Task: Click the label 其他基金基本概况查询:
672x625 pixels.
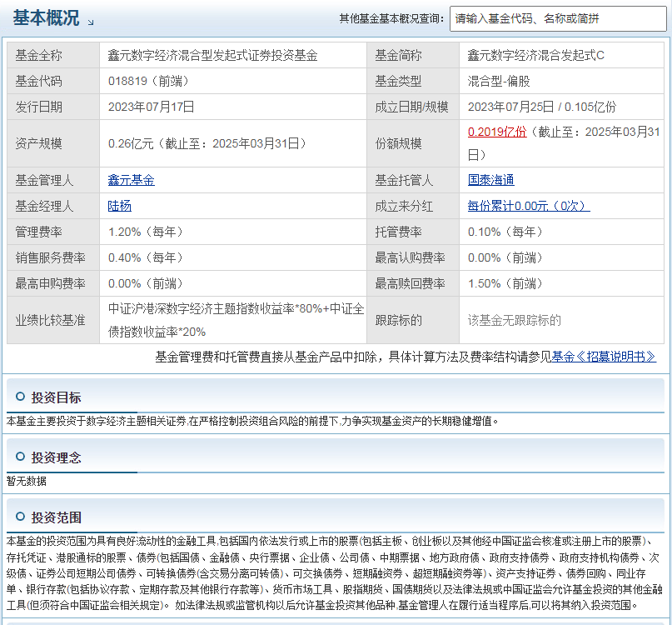Action: [391, 19]
